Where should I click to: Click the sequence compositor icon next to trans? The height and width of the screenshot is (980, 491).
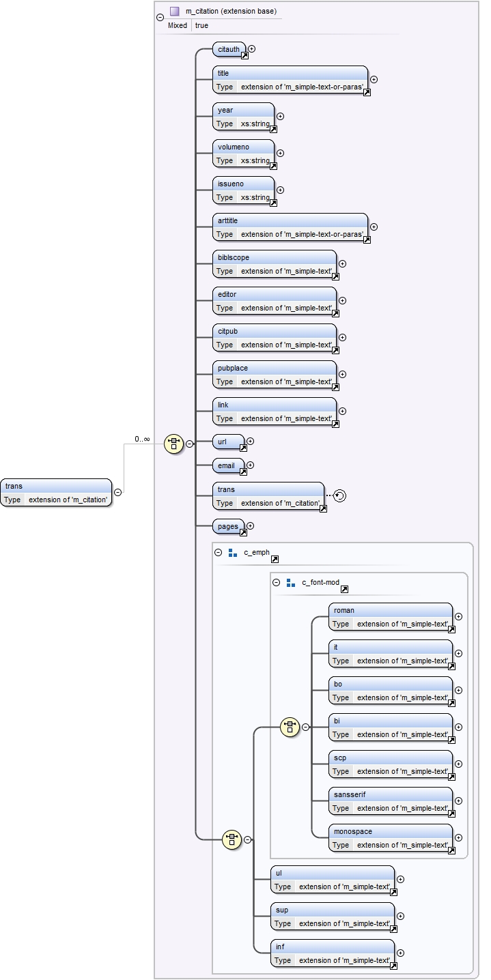[x=173, y=444]
